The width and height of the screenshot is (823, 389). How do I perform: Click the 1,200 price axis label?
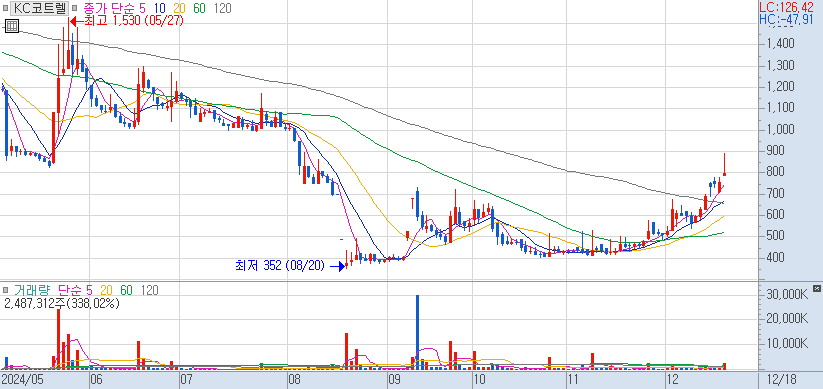pos(779,87)
